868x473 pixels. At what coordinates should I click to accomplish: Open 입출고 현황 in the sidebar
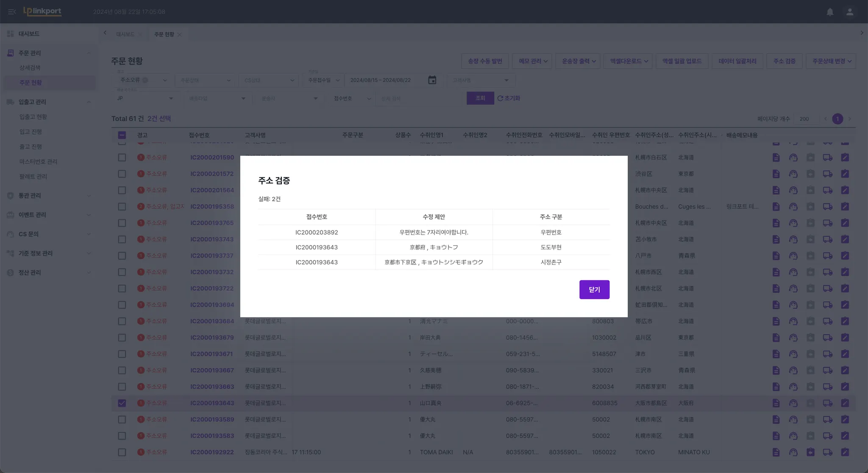tap(33, 117)
